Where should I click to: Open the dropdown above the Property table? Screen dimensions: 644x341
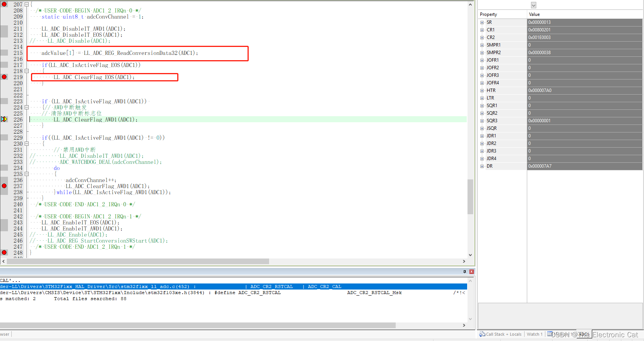point(533,5)
